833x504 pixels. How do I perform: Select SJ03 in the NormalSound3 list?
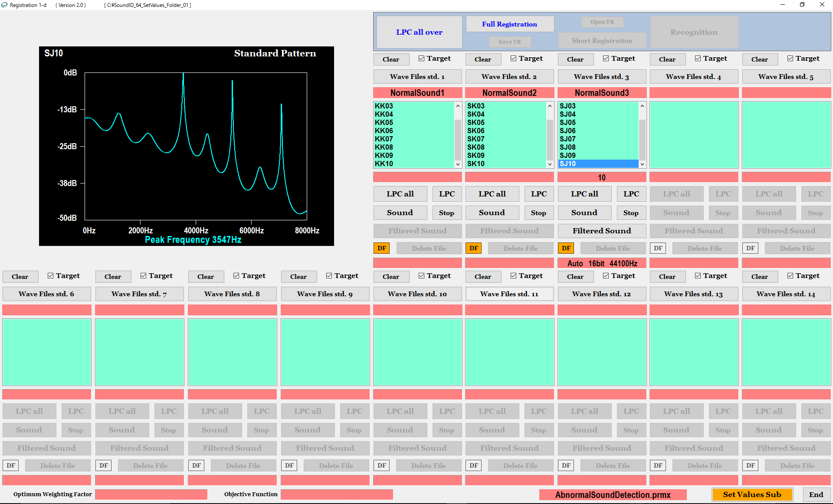(x=568, y=105)
